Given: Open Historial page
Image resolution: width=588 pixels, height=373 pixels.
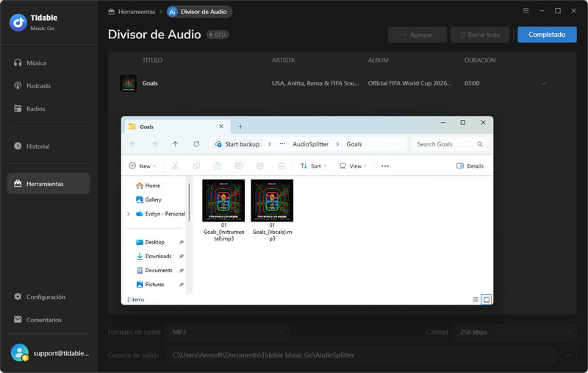Looking at the screenshot, I should tap(49, 146).
